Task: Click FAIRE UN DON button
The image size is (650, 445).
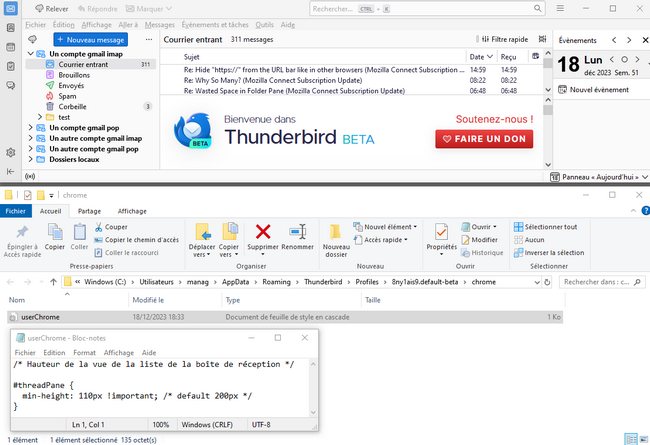Action: [x=484, y=139]
